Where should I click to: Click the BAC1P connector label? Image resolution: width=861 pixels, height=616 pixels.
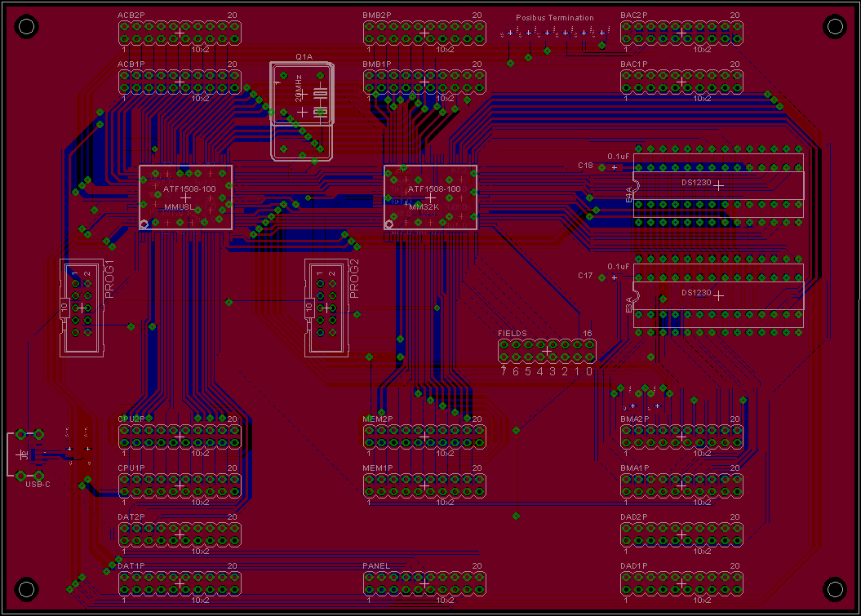point(634,64)
